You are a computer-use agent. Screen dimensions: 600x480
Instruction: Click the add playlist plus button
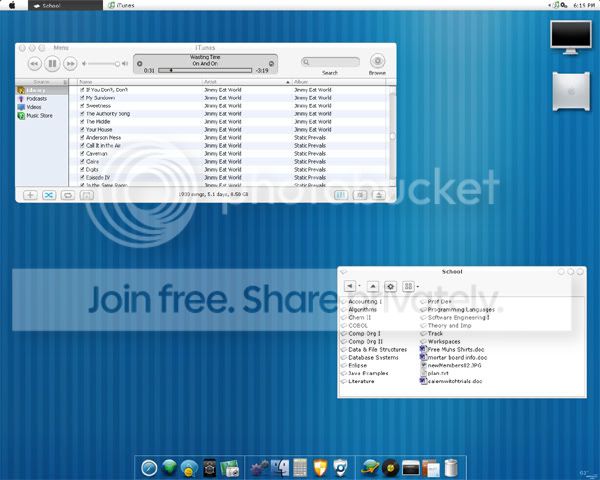[x=30, y=195]
